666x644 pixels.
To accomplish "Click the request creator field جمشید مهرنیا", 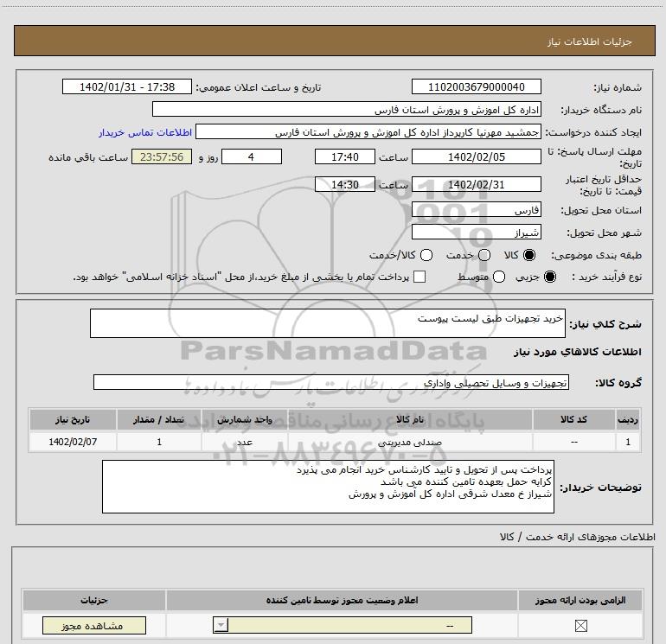I will 368,132.
